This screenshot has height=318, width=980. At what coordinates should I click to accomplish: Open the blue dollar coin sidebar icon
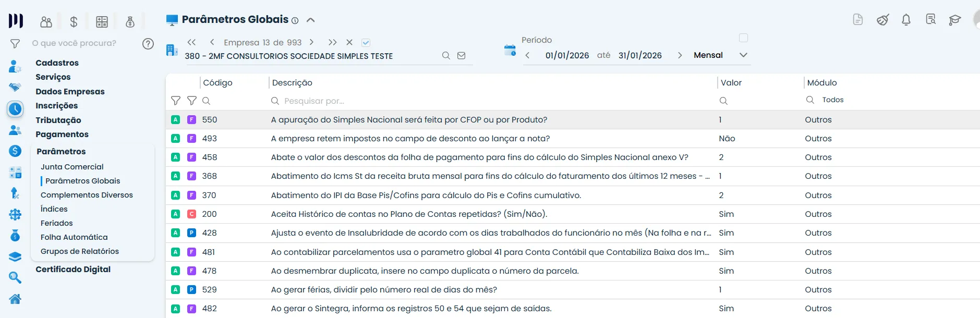[15, 151]
